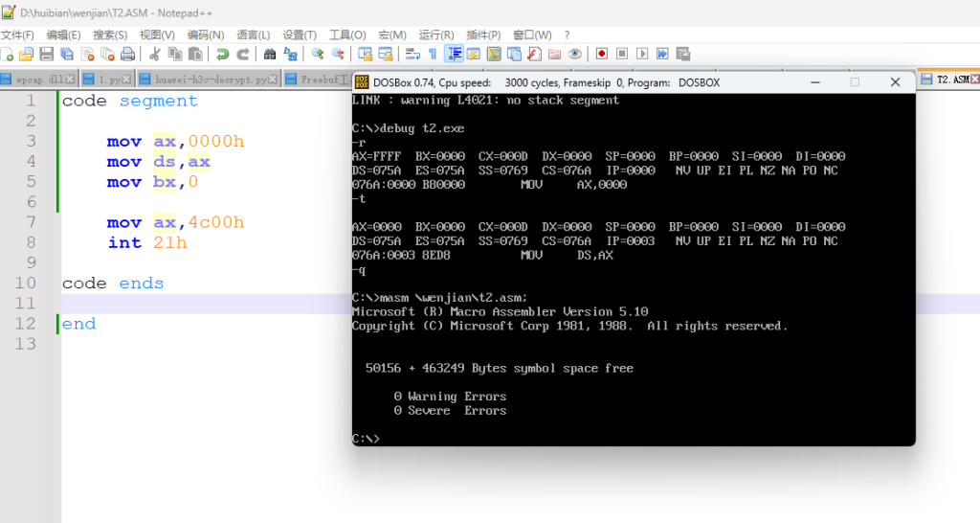
Task: Click the Cut scissors icon
Action: click(x=153, y=54)
